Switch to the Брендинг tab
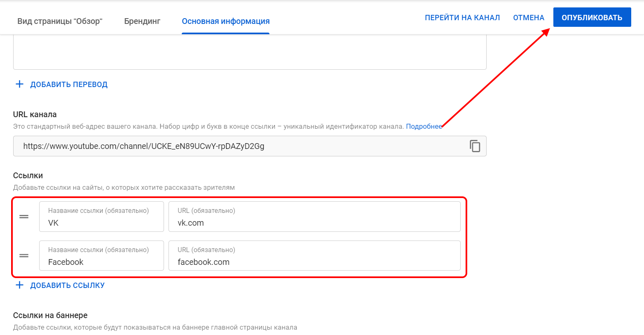 tap(142, 21)
